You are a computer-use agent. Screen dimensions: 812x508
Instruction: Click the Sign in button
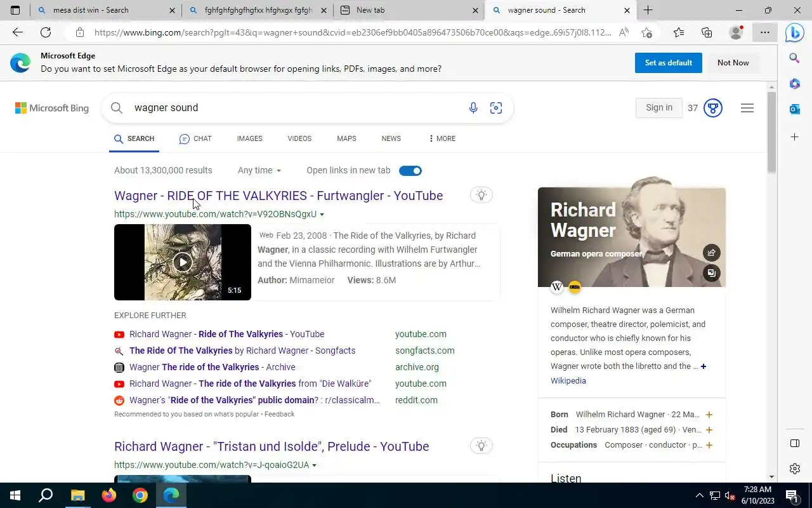[x=659, y=108]
